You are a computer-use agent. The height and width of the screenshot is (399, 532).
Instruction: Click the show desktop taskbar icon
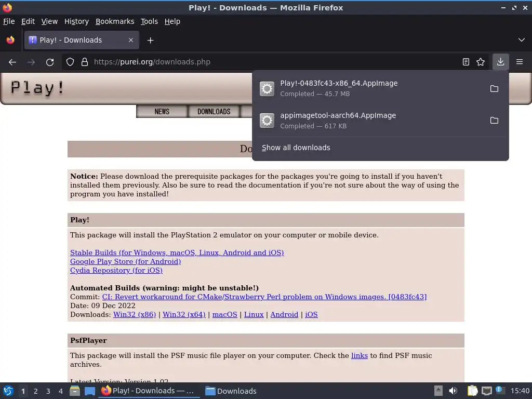90,391
